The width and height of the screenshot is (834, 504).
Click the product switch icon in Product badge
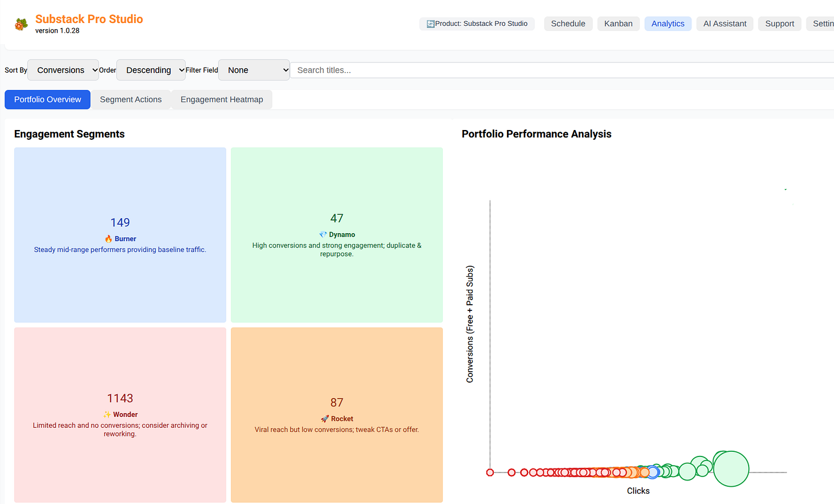coord(431,24)
